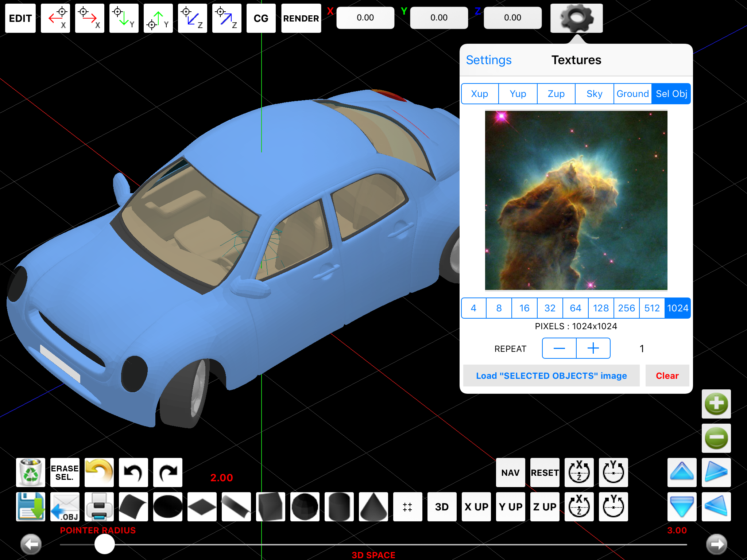Select the Yup texture direction button
This screenshot has height=560, width=747.
click(x=517, y=94)
